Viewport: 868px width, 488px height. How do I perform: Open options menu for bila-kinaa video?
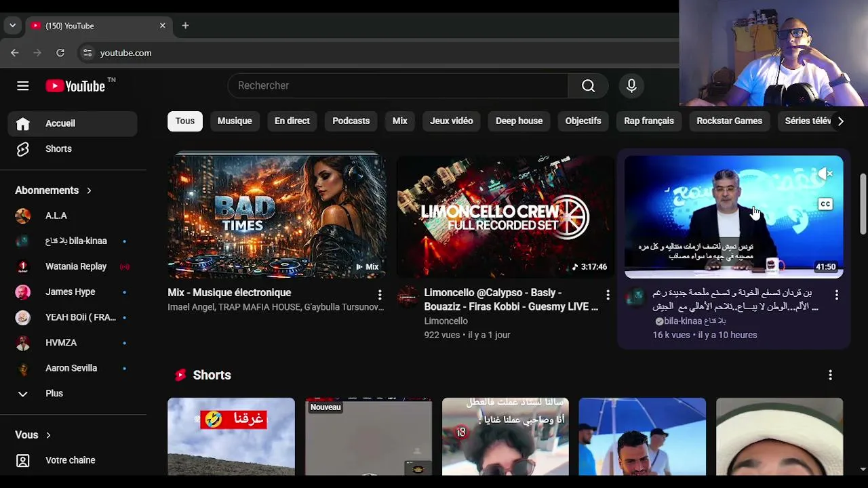(x=837, y=295)
